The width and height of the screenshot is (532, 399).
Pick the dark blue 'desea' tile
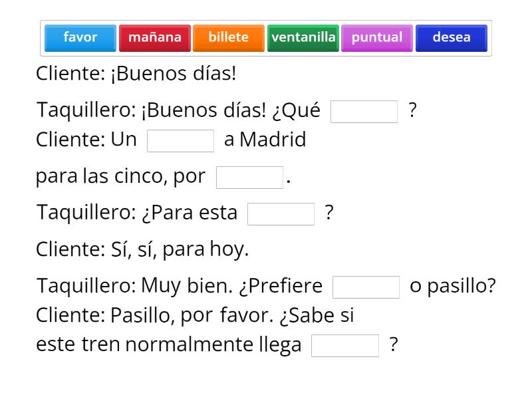coord(452,38)
